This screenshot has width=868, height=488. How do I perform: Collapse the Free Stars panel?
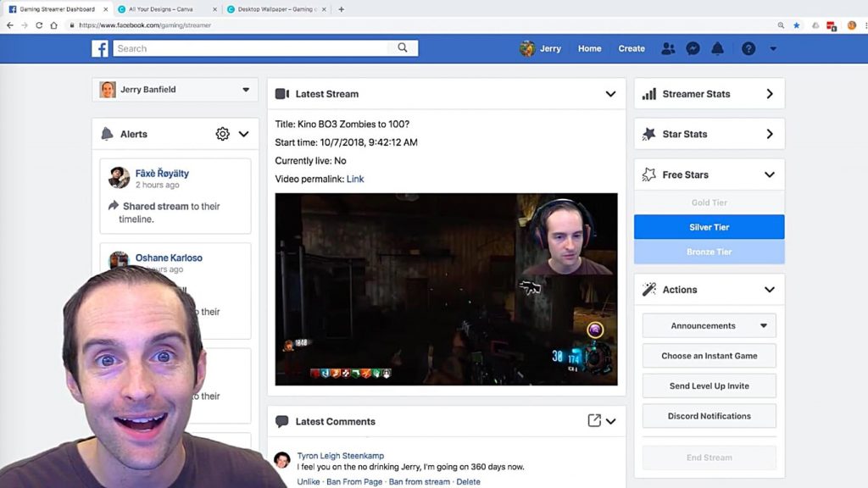click(770, 175)
